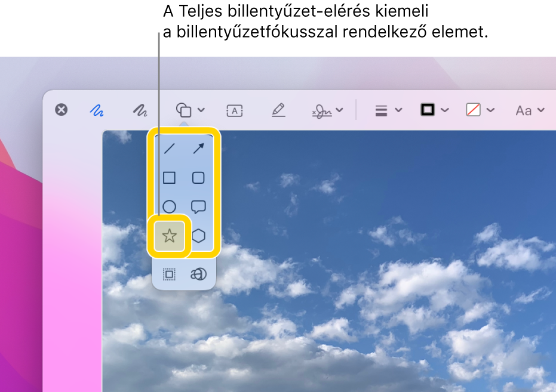The height and width of the screenshot is (392, 556).
Task: Pick the straight line shape
Action: click(x=169, y=150)
